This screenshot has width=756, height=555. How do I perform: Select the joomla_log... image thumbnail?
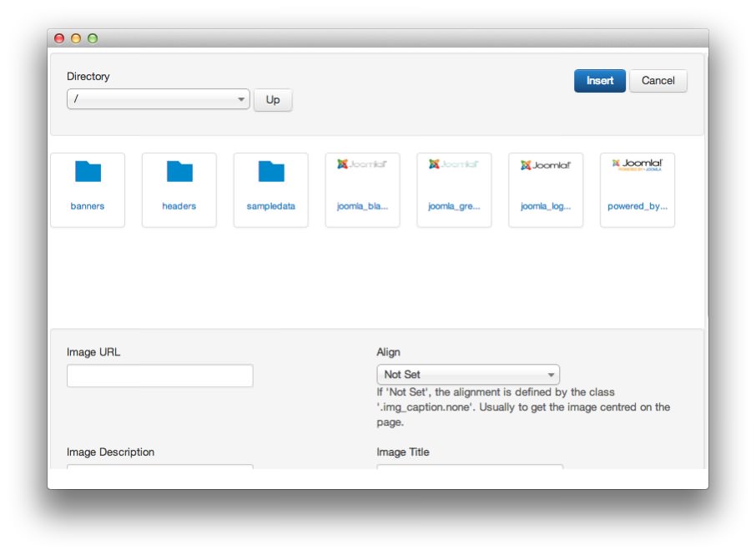coord(546,165)
